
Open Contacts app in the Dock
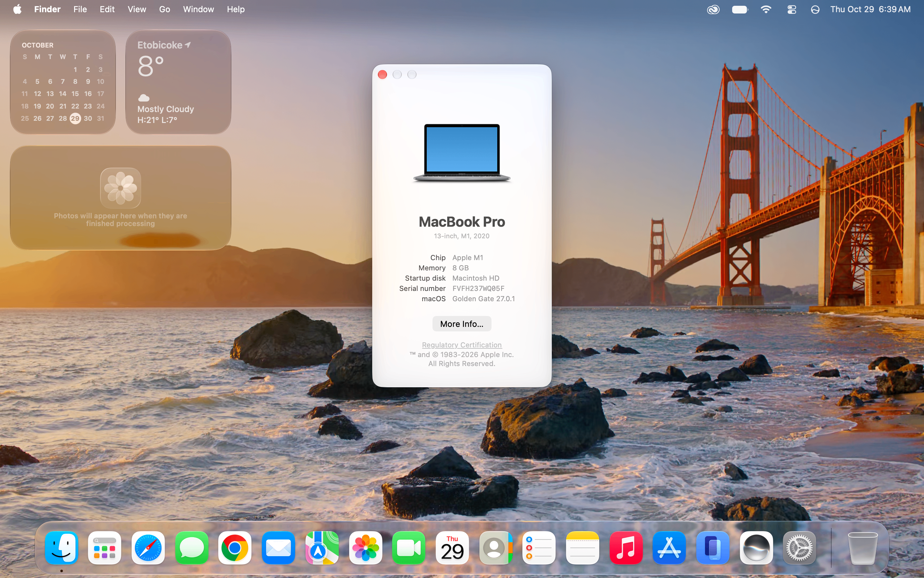click(496, 548)
